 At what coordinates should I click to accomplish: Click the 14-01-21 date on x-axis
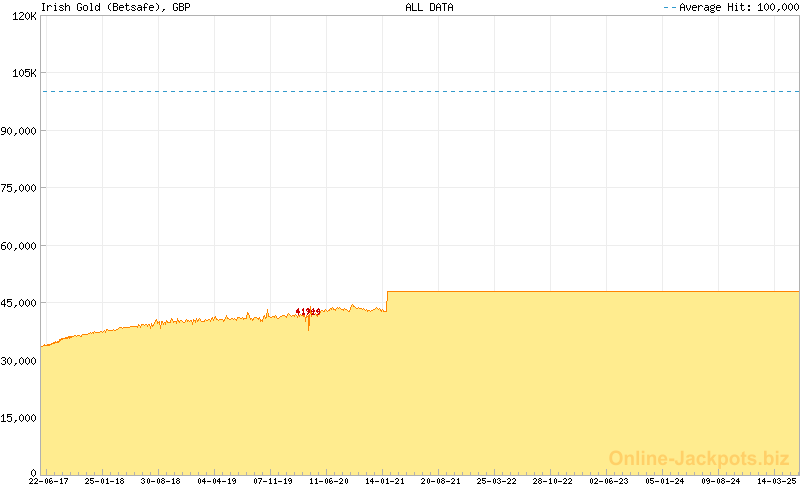coord(385,481)
